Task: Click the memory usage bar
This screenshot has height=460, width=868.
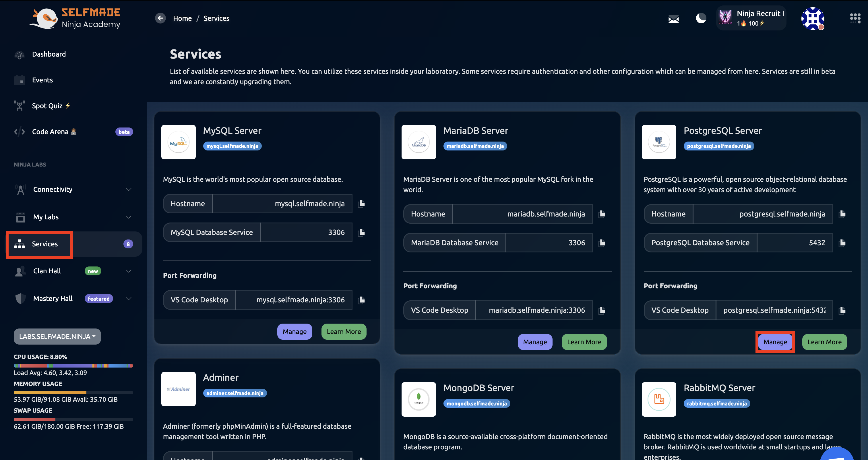Action: [73, 393]
